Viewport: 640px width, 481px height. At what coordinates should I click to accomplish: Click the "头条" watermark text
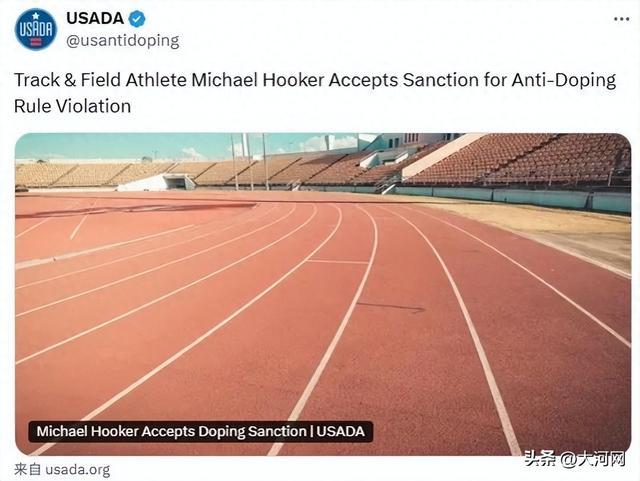pos(539,459)
